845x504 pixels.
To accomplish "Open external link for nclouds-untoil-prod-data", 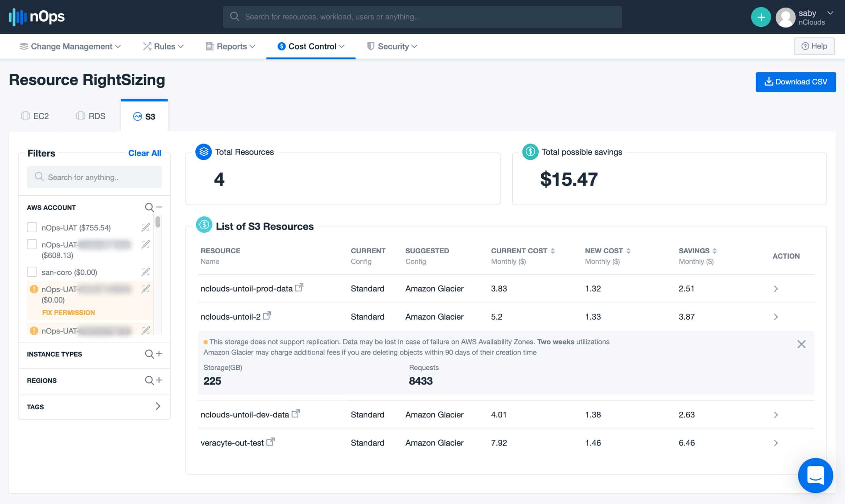I will tap(299, 288).
